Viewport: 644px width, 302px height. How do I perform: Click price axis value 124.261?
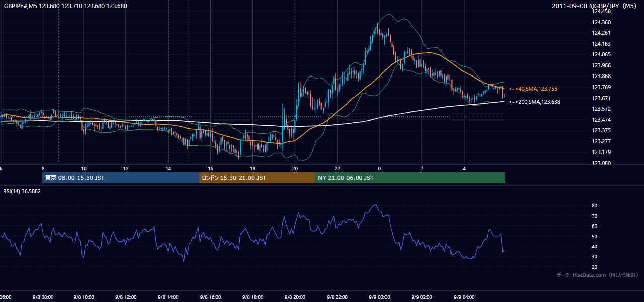pos(602,33)
